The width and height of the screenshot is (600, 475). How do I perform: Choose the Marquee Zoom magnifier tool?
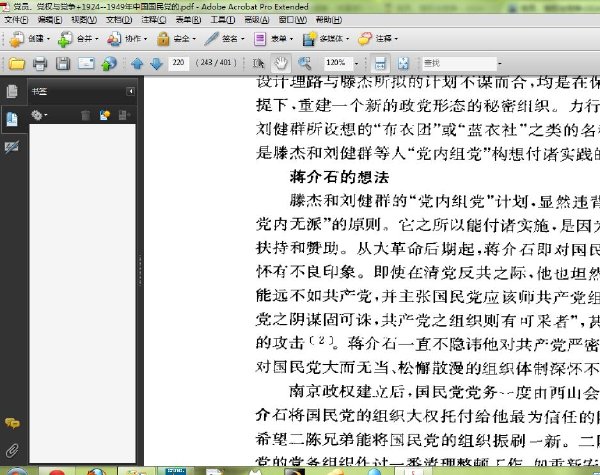point(304,63)
